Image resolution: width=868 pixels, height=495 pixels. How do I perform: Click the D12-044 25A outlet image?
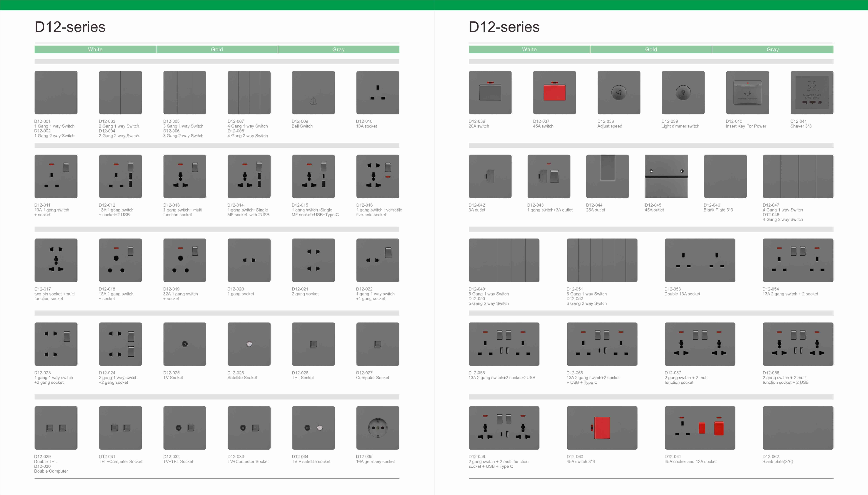(x=608, y=176)
